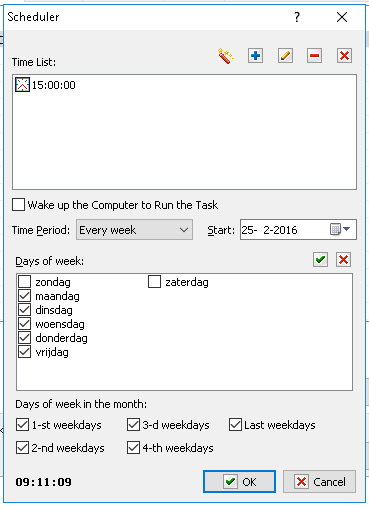Add a new time with plus icon
Image resolution: width=369 pixels, height=508 pixels.
click(256, 56)
